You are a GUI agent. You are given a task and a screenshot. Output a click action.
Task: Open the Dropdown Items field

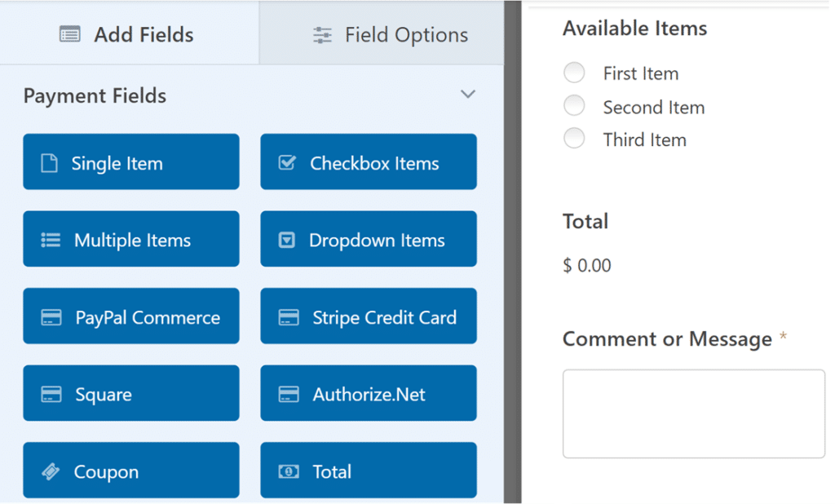[368, 239]
